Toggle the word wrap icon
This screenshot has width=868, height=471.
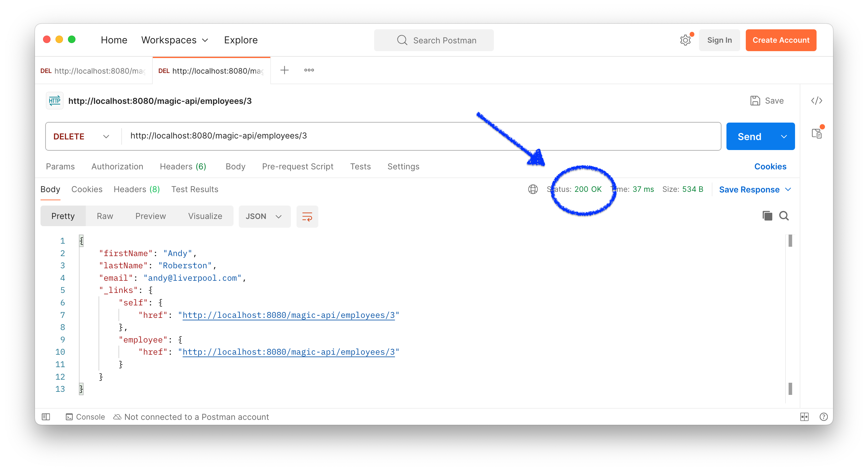307,216
